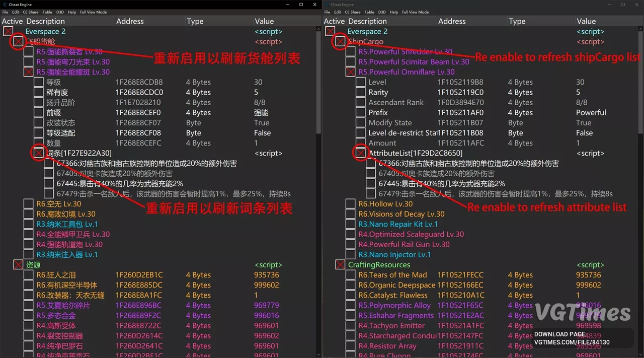Click the 8/8 value of Ascendant Rank
The image size is (644, 358).
[x=582, y=102]
